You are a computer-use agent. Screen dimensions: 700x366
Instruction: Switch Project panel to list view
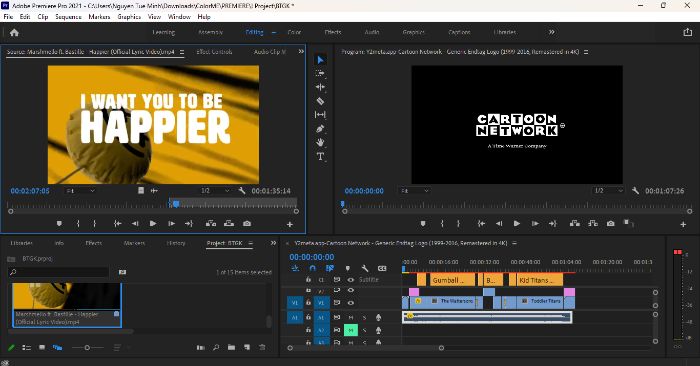click(26, 347)
